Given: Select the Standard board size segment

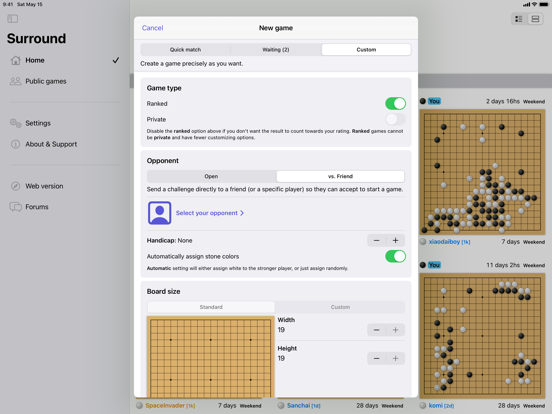Looking at the screenshot, I should coord(211,307).
